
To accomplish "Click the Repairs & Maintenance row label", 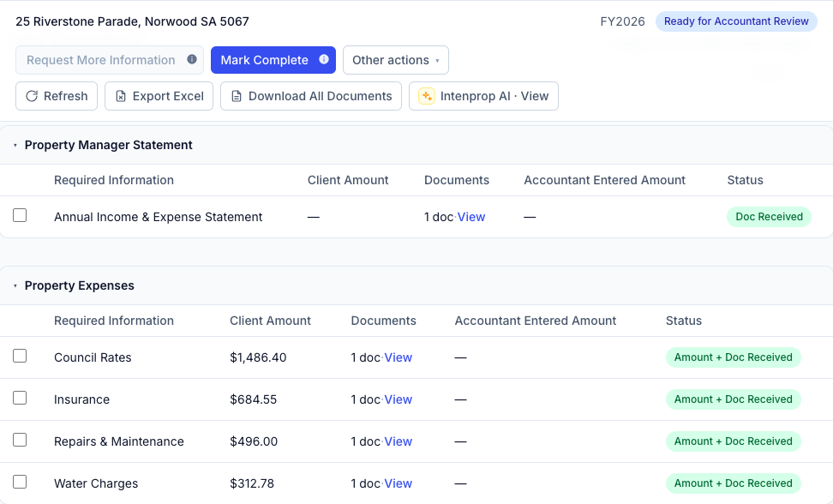I will 119,441.
